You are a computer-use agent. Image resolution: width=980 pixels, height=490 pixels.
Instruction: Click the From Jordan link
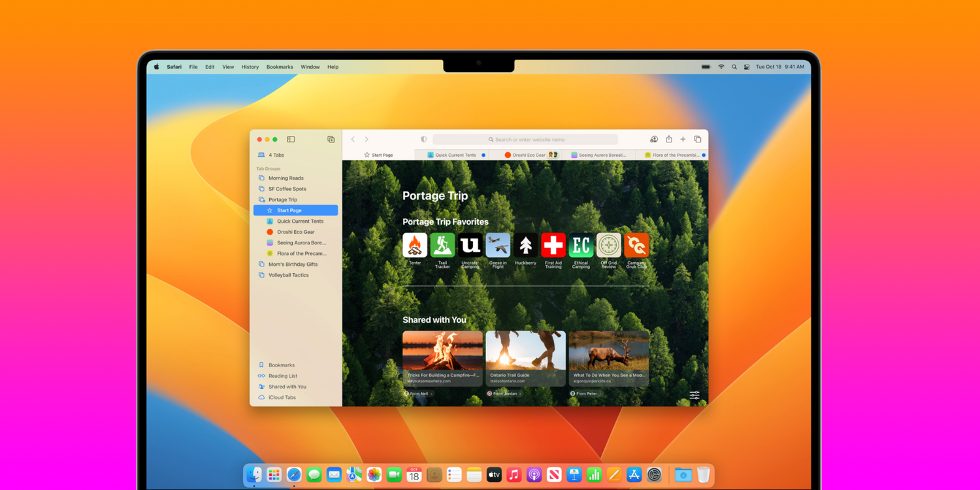tap(505, 394)
